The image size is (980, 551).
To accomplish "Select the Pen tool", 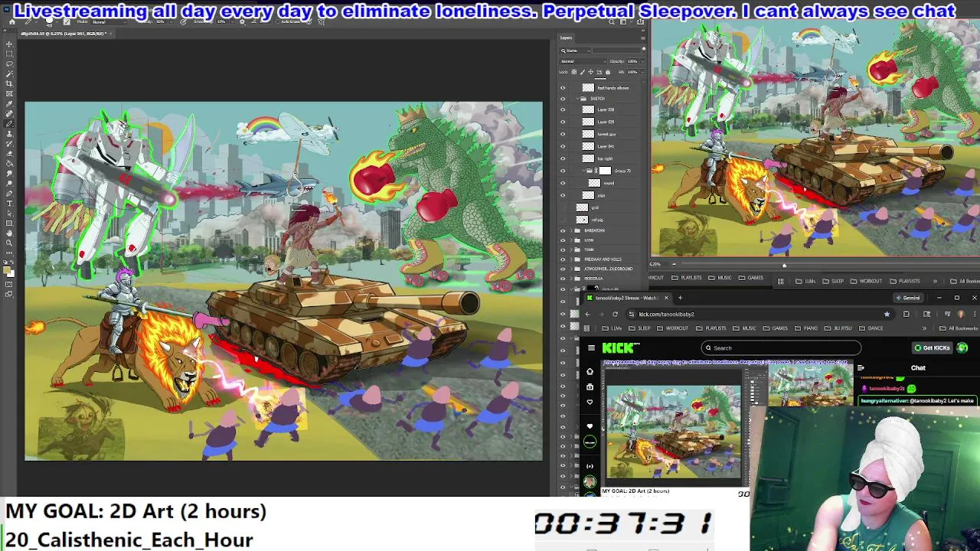I will [x=9, y=193].
